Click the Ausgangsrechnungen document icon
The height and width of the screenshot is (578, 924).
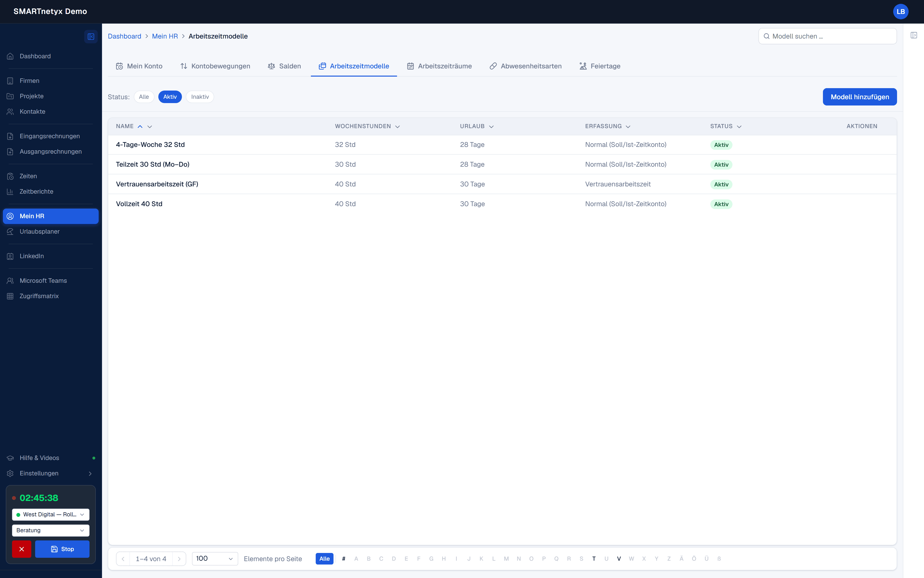tap(10, 152)
